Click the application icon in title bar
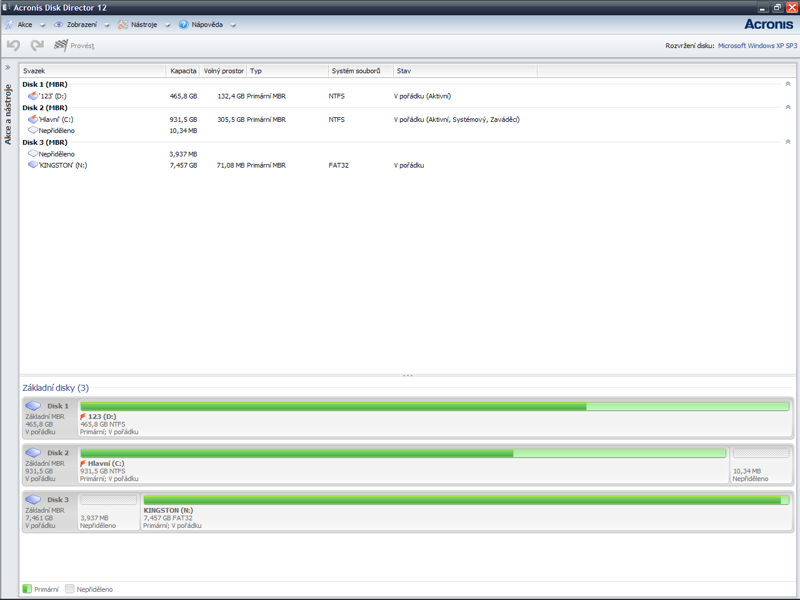Viewport: 800px width, 600px height. (6, 7)
